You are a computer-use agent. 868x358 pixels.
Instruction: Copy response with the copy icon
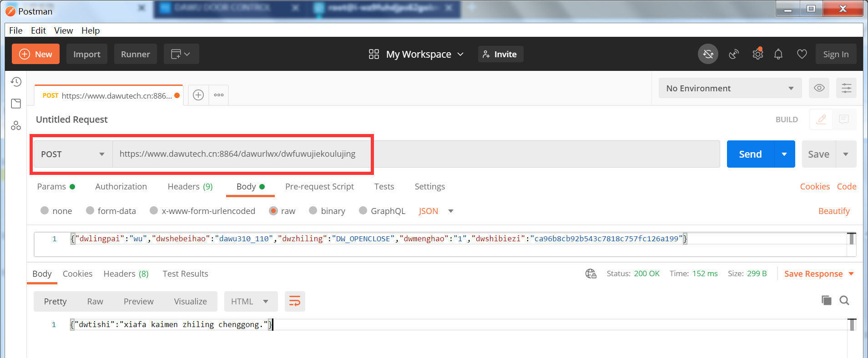pos(826,300)
